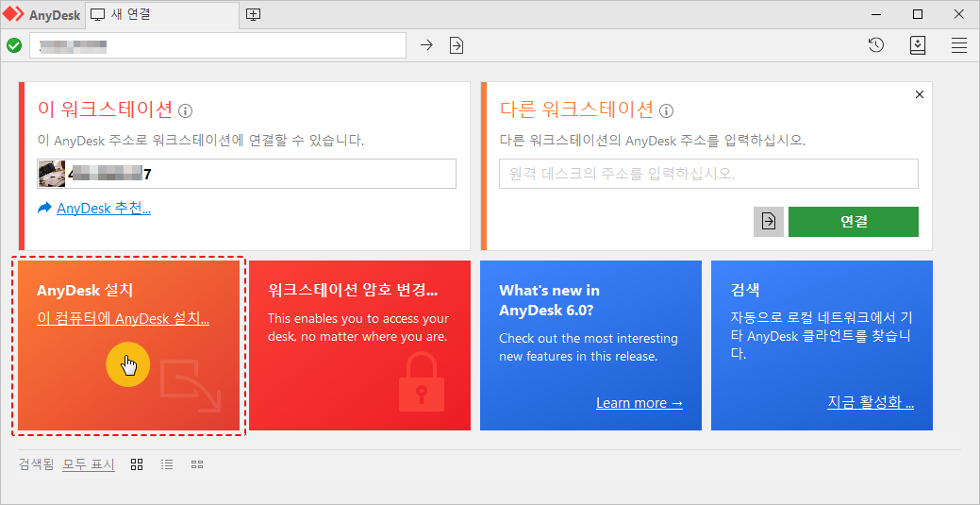The width and height of the screenshot is (980, 505).
Task: Click the green connection status checkmark
Action: [14, 45]
